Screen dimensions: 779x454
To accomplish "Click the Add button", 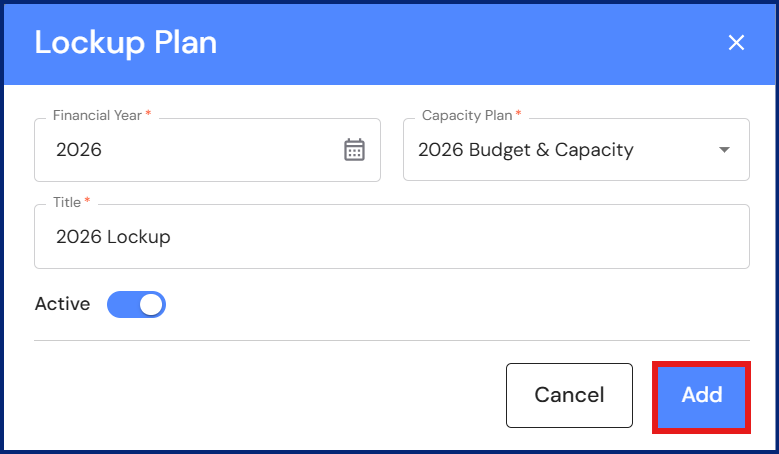I will pyautogui.click(x=701, y=395).
